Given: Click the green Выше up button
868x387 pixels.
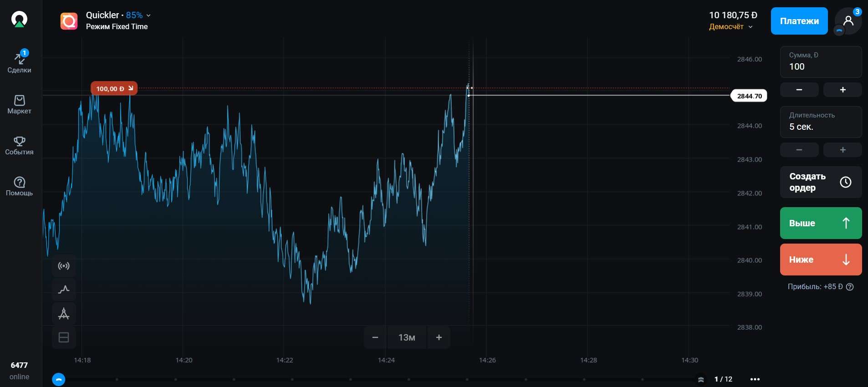Looking at the screenshot, I should [821, 223].
